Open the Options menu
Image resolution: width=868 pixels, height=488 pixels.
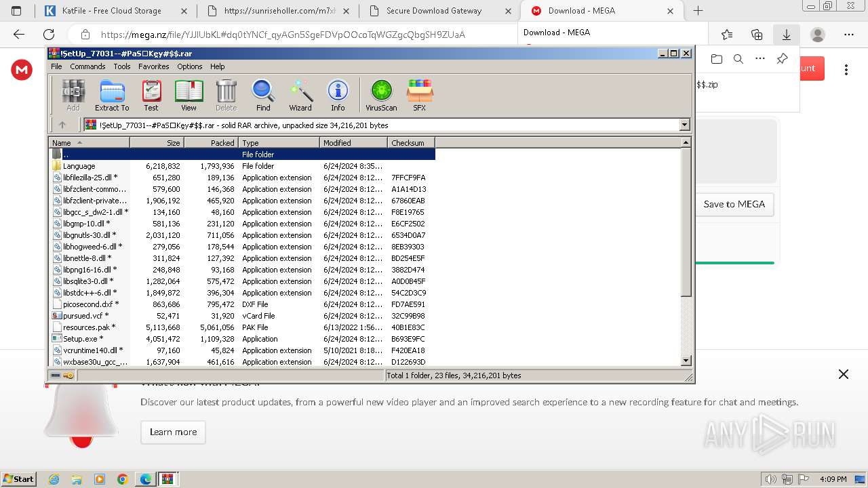click(x=190, y=66)
